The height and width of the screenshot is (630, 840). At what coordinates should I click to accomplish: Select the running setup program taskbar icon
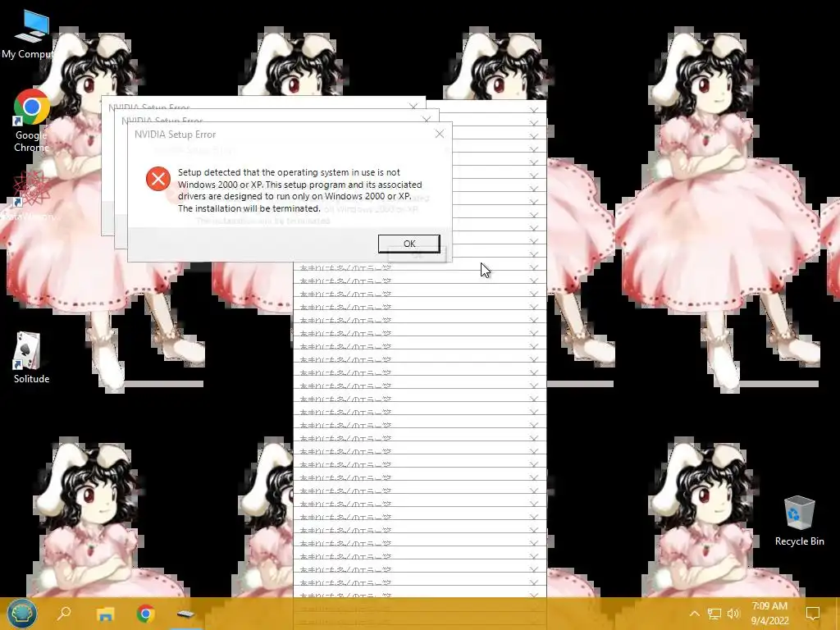185,614
